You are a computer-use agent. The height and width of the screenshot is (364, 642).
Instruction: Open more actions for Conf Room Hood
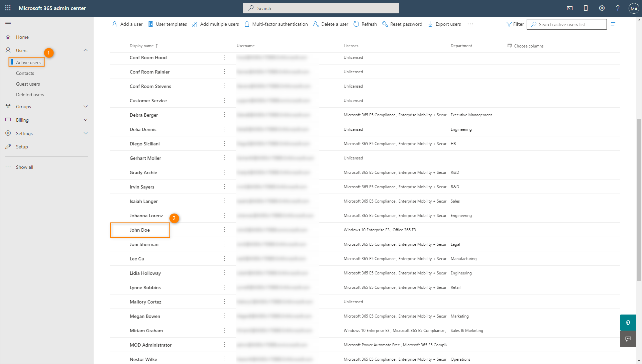[x=225, y=57]
